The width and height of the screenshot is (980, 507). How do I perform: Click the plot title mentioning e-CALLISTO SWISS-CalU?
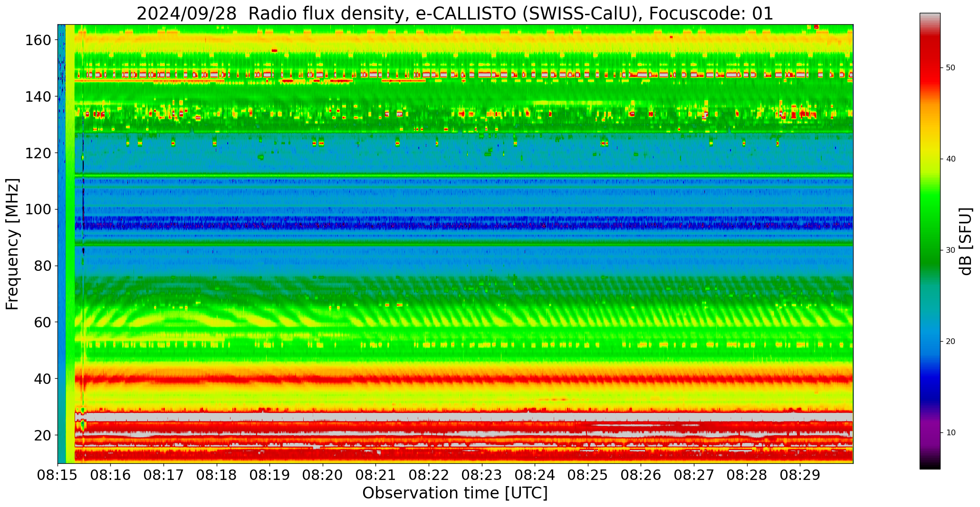(455, 13)
